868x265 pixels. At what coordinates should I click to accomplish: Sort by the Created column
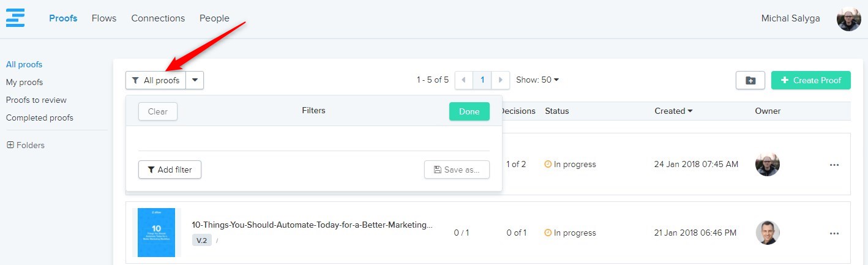(x=673, y=111)
